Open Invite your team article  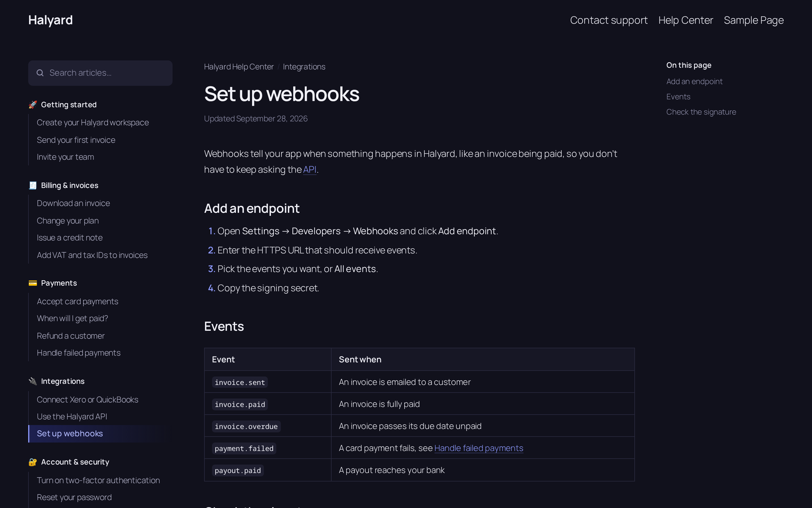pos(65,157)
